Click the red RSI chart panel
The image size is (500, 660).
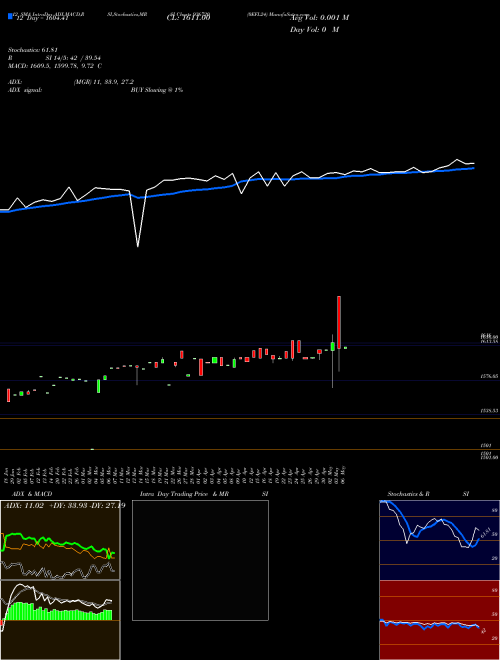pyautogui.click(x=439, y=620)
